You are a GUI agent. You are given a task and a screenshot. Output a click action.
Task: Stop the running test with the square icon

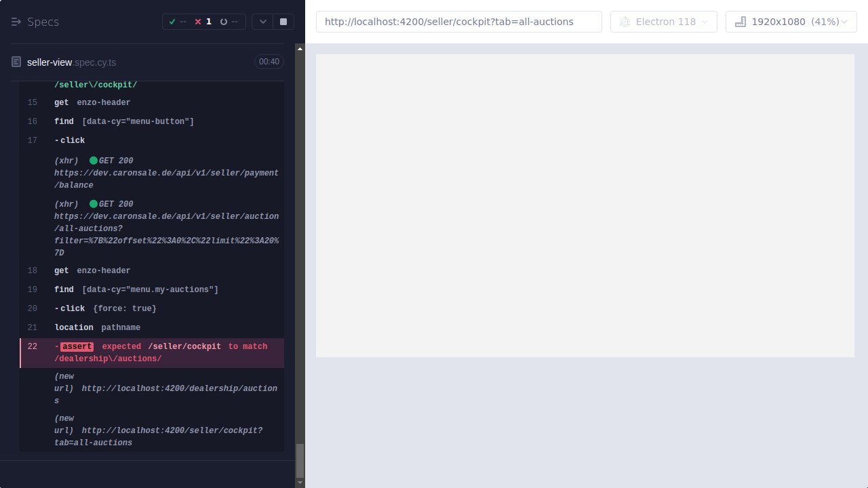point(283,21)
